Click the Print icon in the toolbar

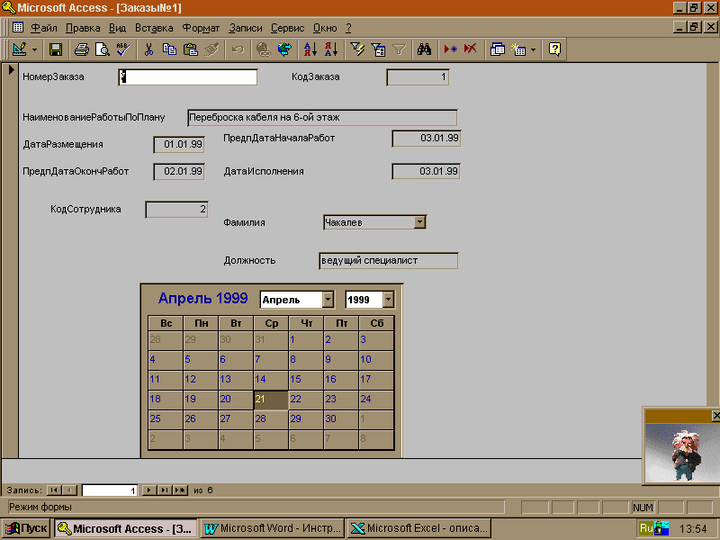(x=82, y=49)
